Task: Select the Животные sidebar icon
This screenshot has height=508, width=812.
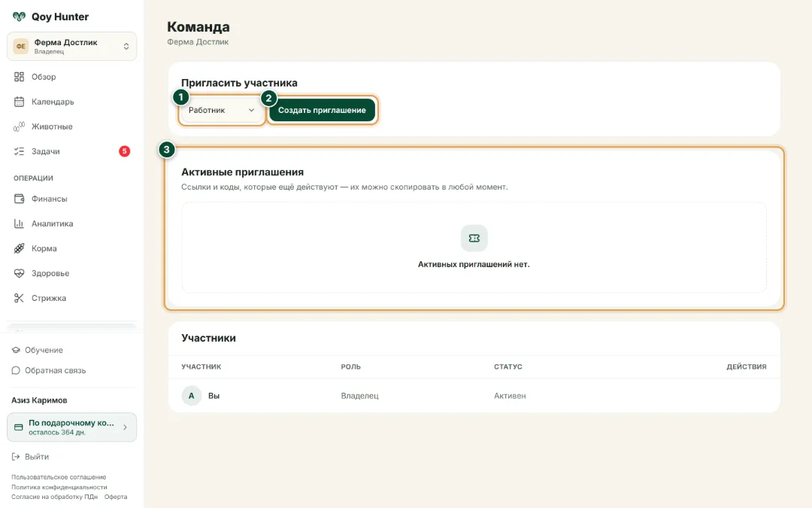Action: pyautogui.click(x=19, y=126)
